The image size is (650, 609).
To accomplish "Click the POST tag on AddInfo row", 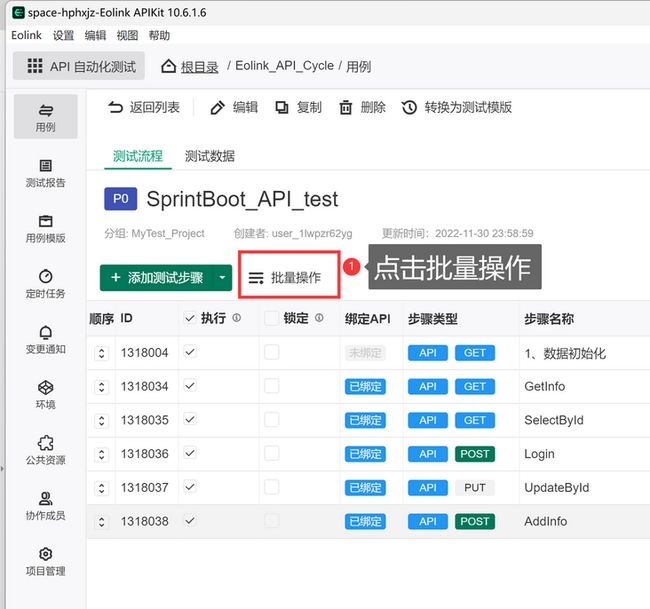I will click(x=475, y=521).
